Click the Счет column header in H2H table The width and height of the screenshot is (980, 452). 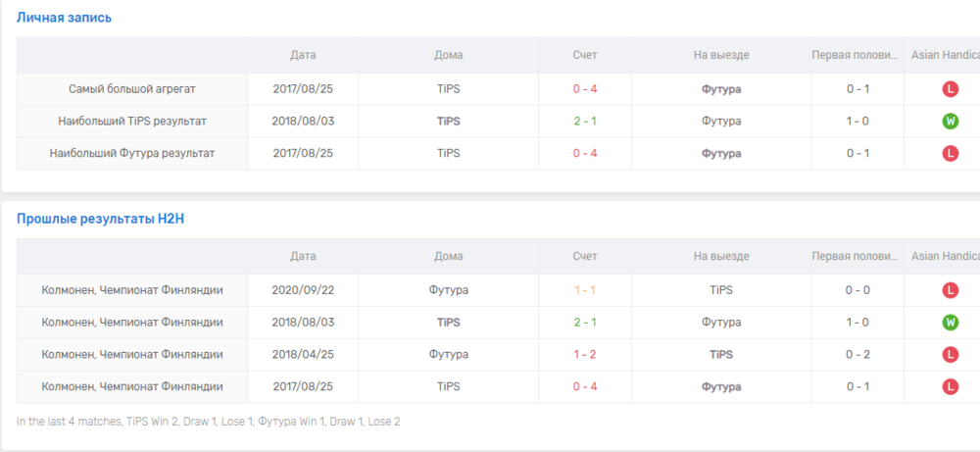pyautogui.click(x=585, y=256)
